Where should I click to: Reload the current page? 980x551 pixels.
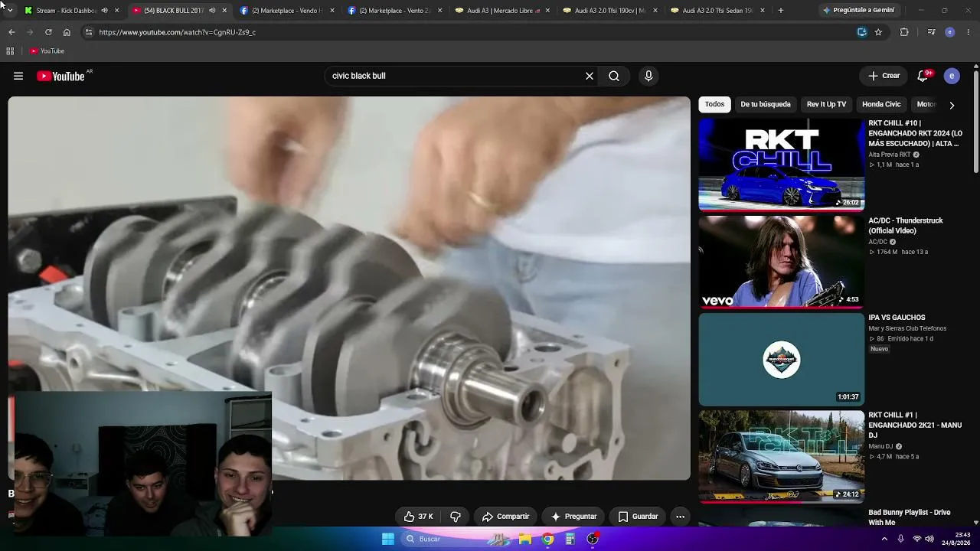(x=48, y=32)
